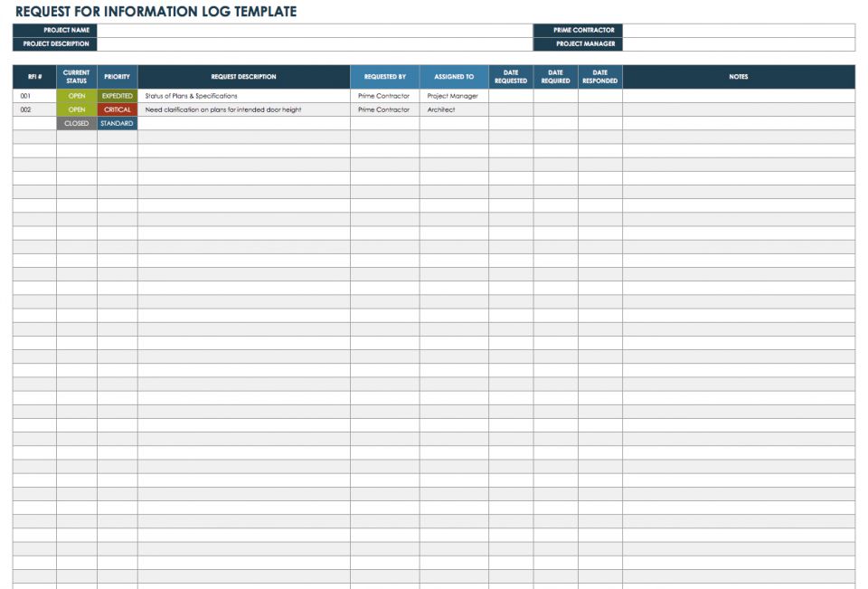Open the CRITICAL priority cell
The width and height of the screenshot is (868, 589).
[118, 109]
